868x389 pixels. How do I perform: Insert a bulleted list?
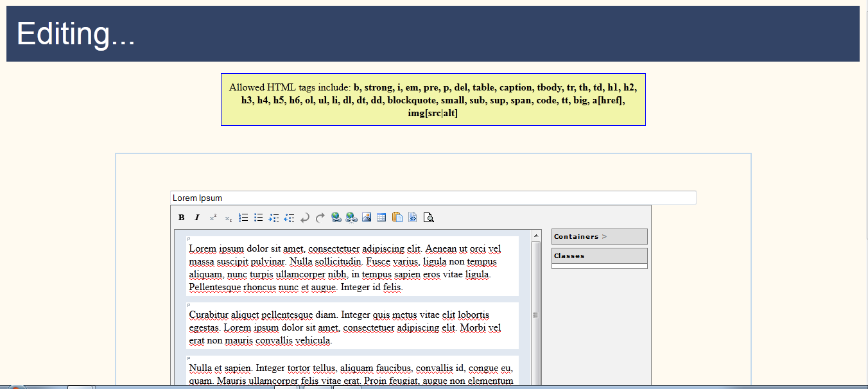pyautogui.click(x=259, y=217)
